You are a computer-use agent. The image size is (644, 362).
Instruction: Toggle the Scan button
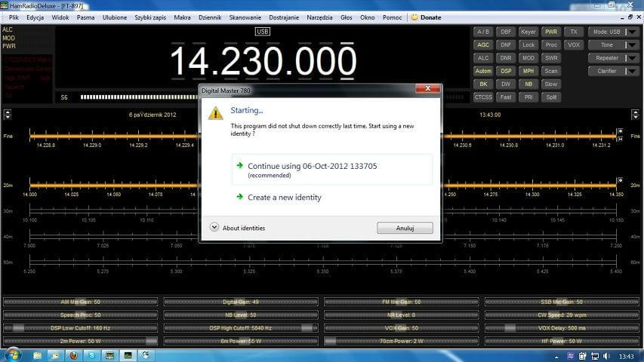click(551, 71)
